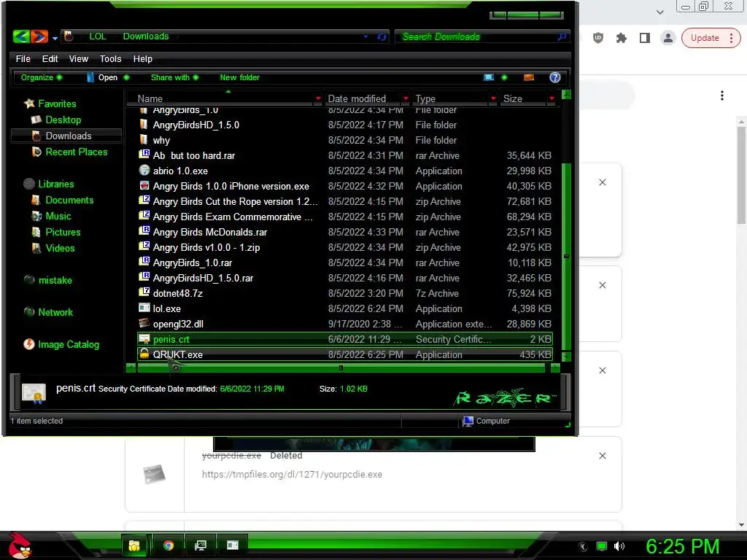Click AngryBirdsHD_1.5.0.rar file name
The image size is (747, 560).
(x=203, y=278)
